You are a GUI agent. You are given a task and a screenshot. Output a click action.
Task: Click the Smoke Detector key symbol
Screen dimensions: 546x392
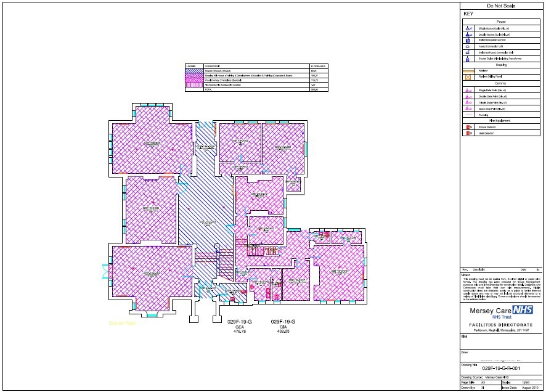(x=469, y=127)
